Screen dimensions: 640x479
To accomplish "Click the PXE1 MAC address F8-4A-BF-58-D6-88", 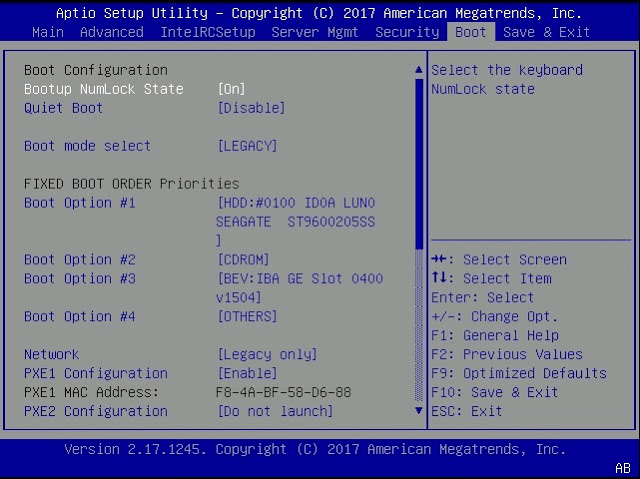I will pyautogui.click(x=283, y=392).
